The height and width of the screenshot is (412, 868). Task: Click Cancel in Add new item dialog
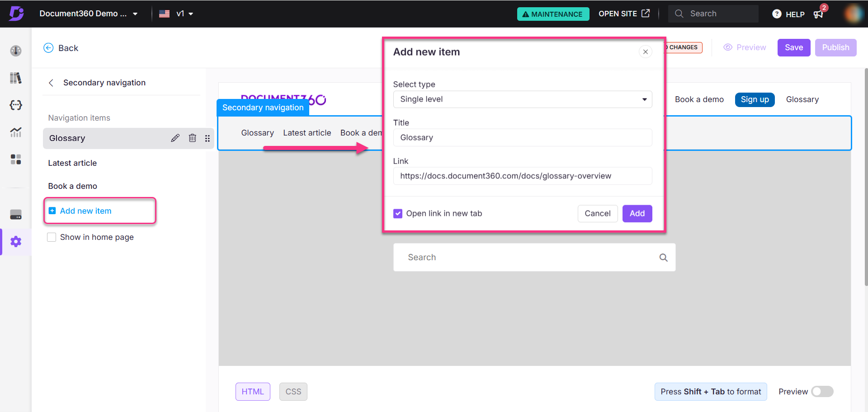[x=598, y=214]
